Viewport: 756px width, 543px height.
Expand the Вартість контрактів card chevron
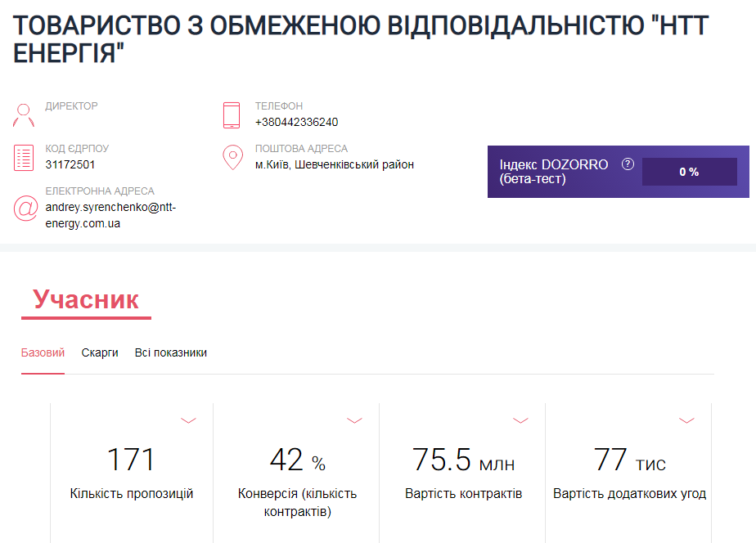point(520,420)
